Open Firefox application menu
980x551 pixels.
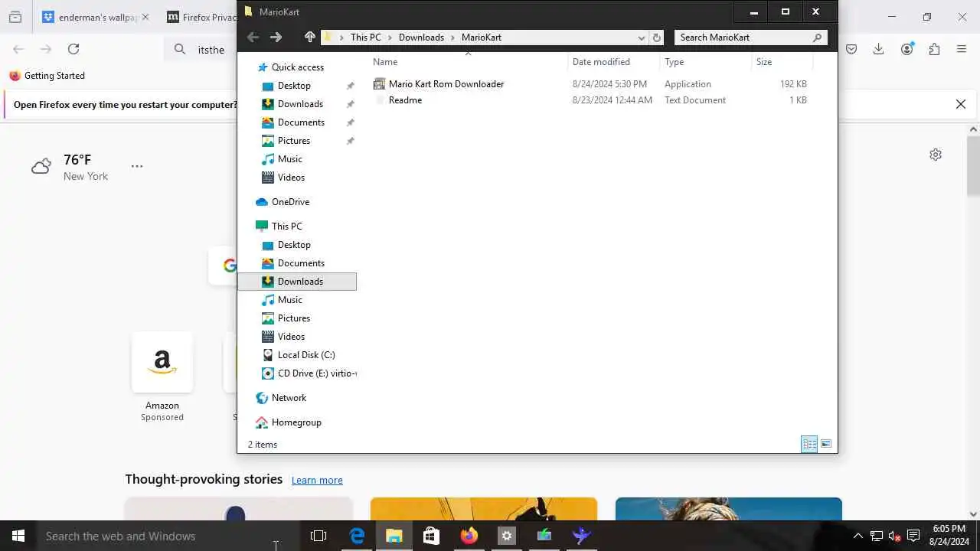[962, 49]
